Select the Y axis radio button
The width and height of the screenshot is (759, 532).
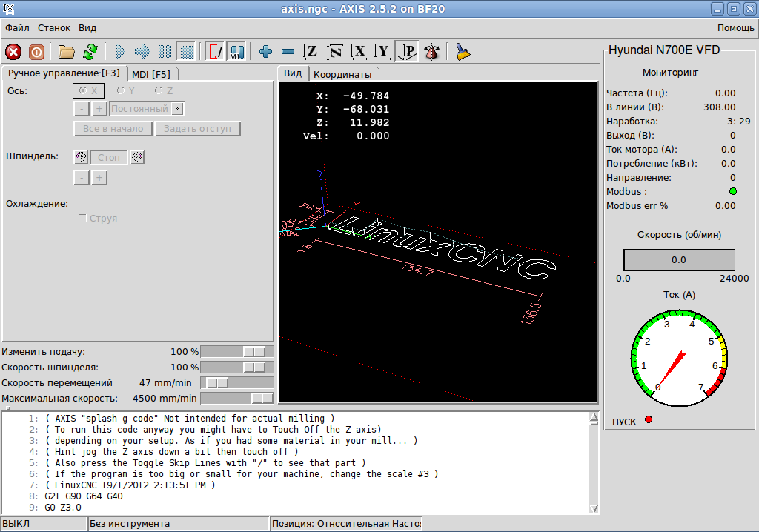pos(121,90)
